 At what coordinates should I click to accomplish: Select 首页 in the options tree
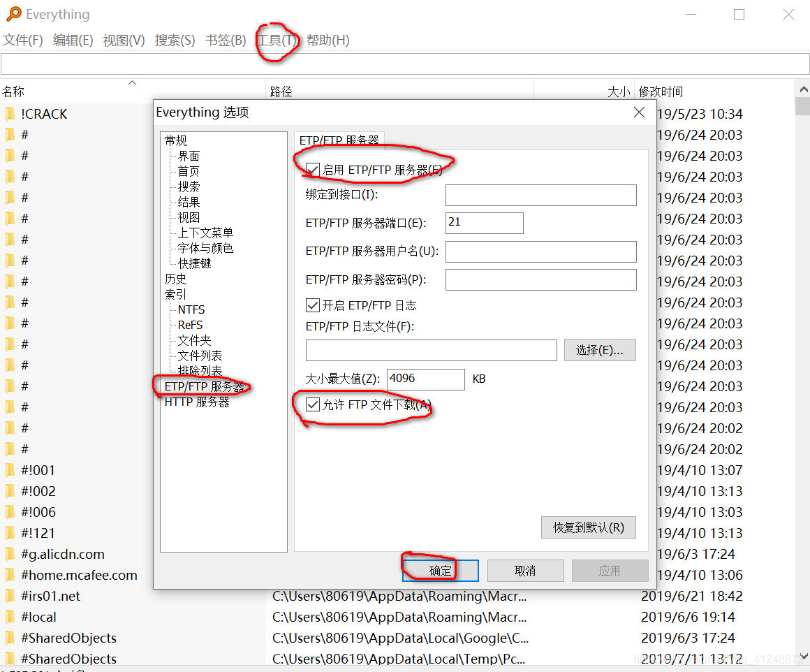[189, 171]
